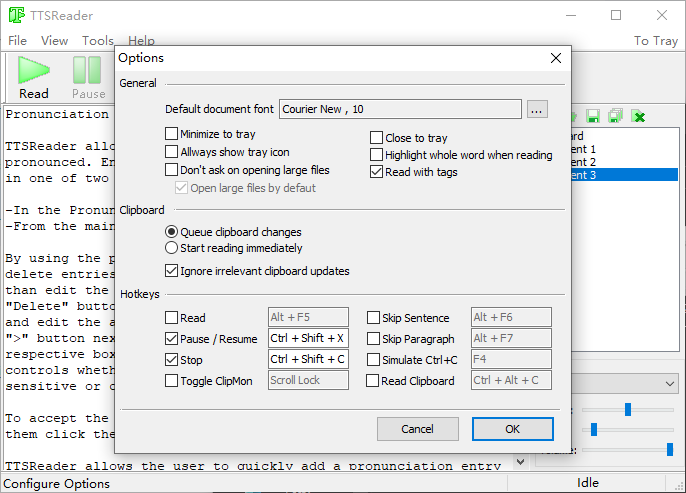Select the highlighted document ending in 3
This screenshot has height=493, width=686.
pyautogui.click(x=625, y=175)
